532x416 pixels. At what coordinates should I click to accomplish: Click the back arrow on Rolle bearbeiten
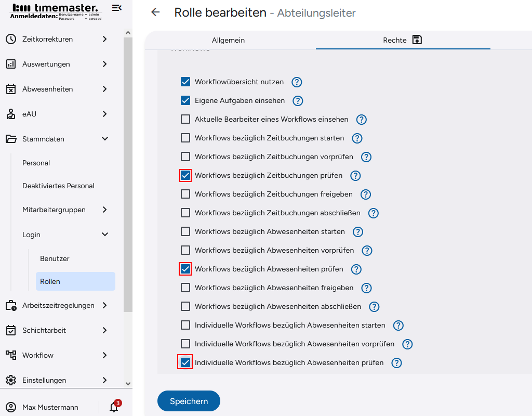(x=155, y=12)
